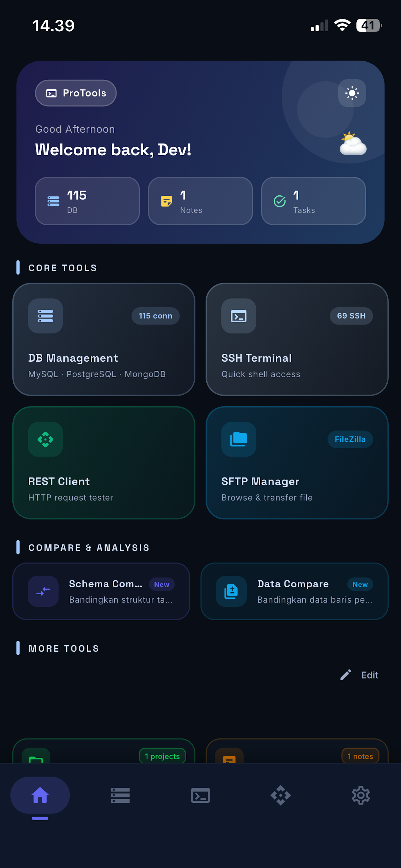Viewport: 401px width, 868px height.
Task: Click the 1 projects badge
Action: point(162,756)
